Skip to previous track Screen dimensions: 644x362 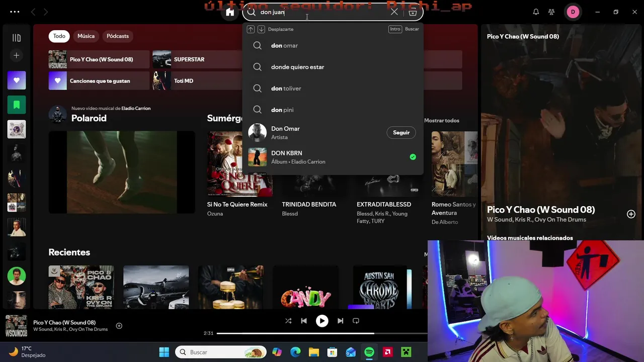click(304, 321)
